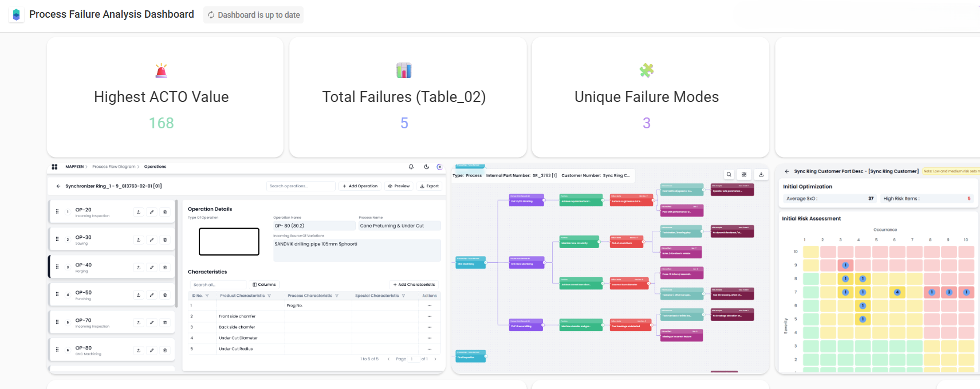Image resolution: width=980 pixels, height=389 pixels.
Task: Click the layout grid icon in diagram toolbar
Action: click(x=744, y=174)
